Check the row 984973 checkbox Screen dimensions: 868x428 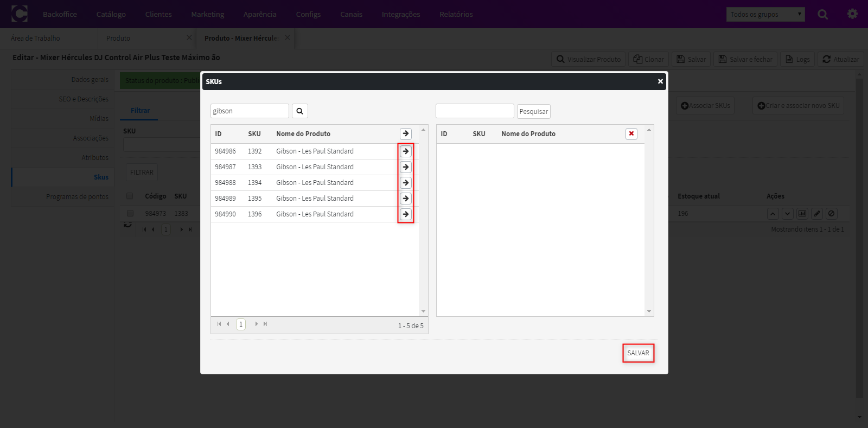pyautogui.click(x=130, y=213)
